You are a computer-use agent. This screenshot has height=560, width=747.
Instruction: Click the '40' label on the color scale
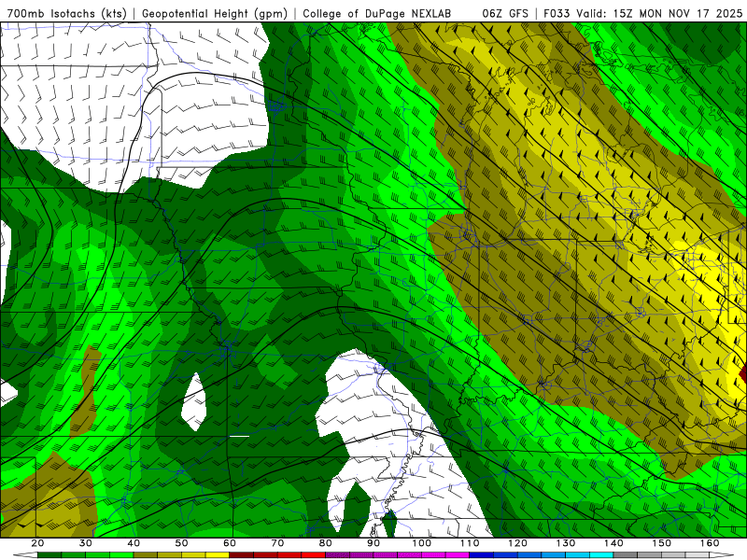coord(134,543)
